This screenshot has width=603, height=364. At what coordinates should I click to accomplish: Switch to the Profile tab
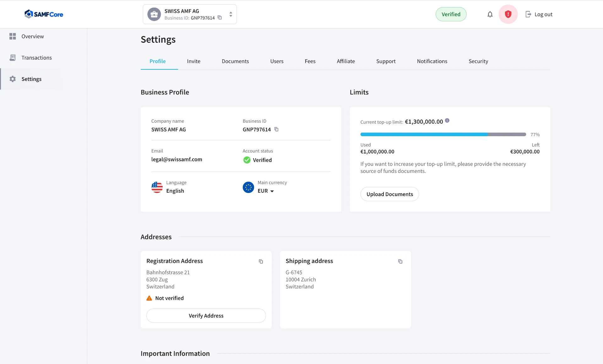coord(158,61)
